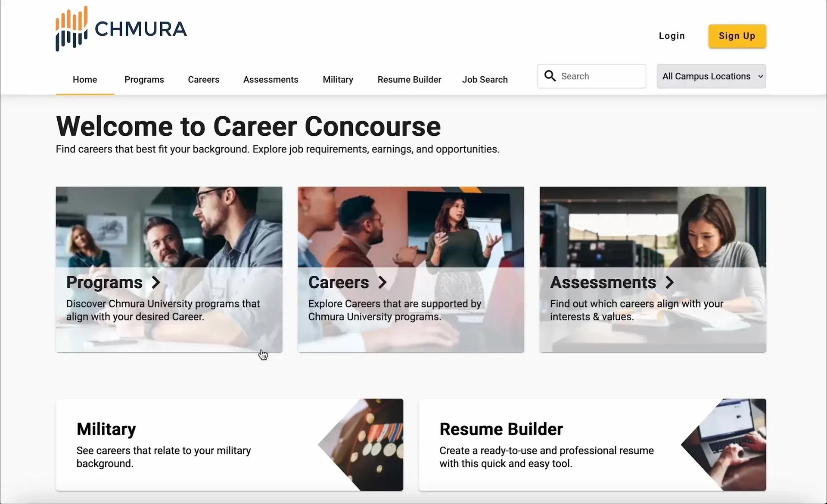Click the chevron next to Careers card title

pos(382,283)
